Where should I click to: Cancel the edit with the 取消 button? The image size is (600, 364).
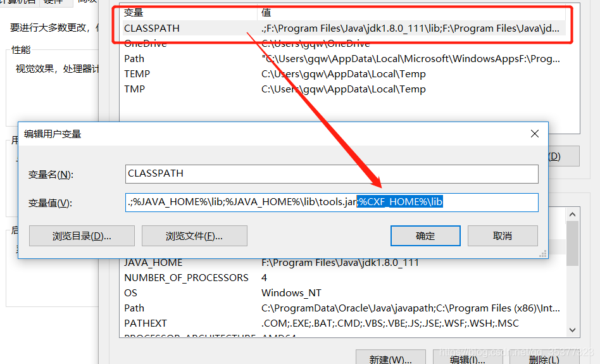point(503,235)
